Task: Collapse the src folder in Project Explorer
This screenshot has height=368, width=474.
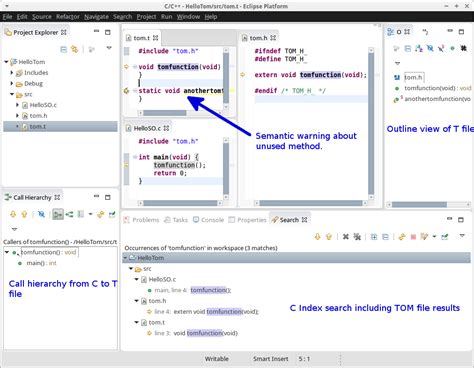Action: [12, 94]
